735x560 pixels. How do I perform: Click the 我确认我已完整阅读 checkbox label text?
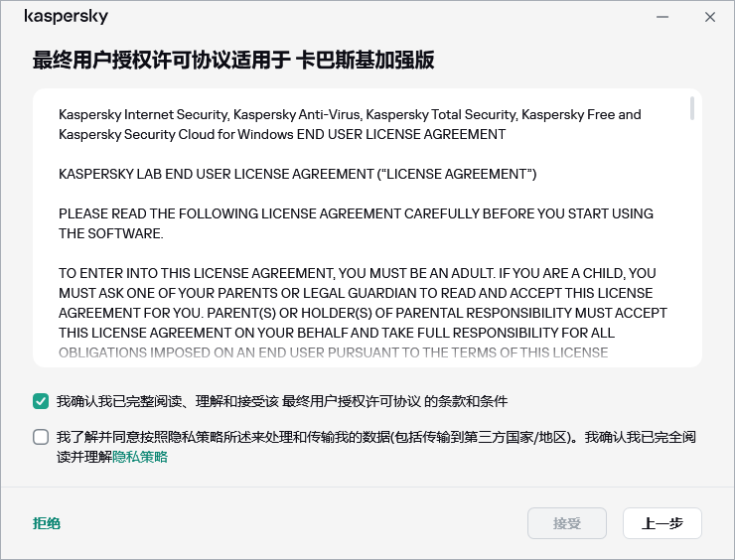pos(282,401)
